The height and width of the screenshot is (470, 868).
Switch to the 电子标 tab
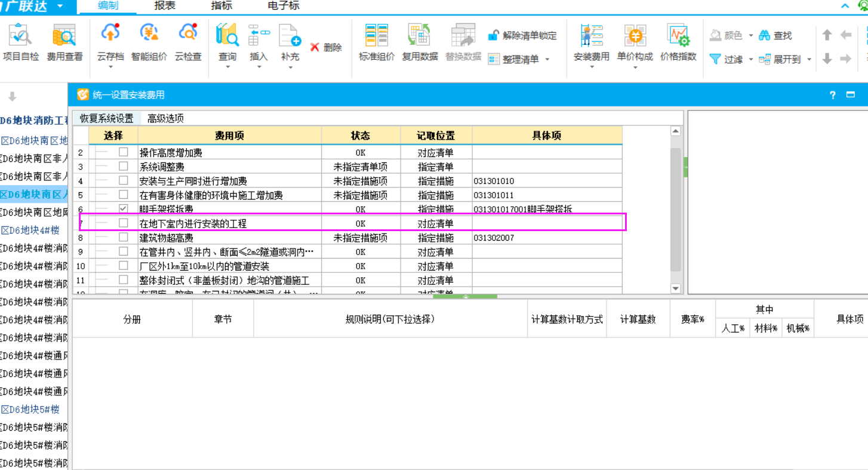[x=284, y=6]
